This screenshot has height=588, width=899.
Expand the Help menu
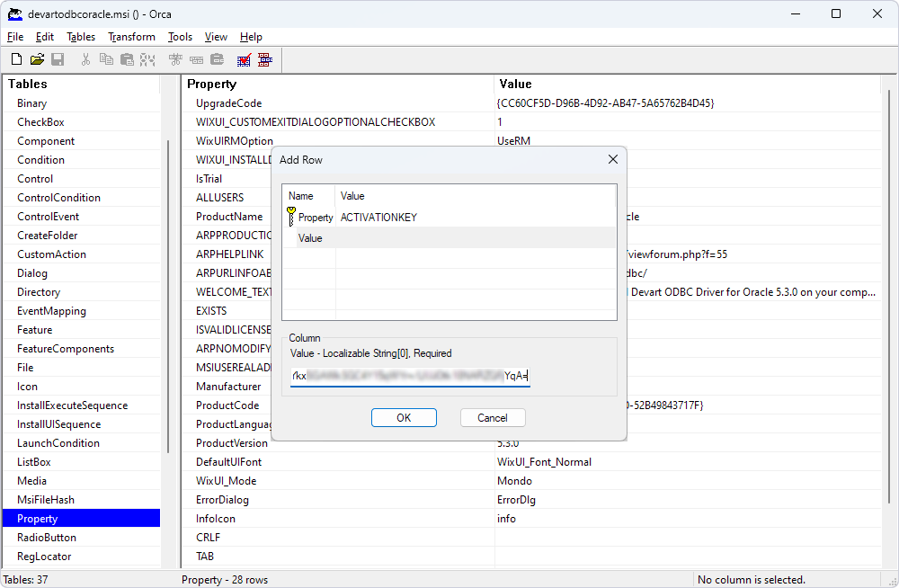click(x=251, y=37)
